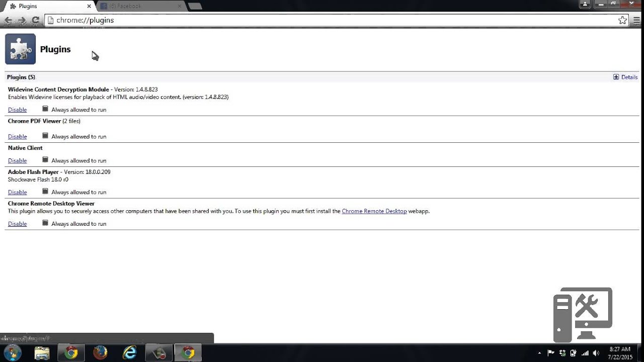
Task: Open the Windows Start menu orb
Action: click(12, 352)
